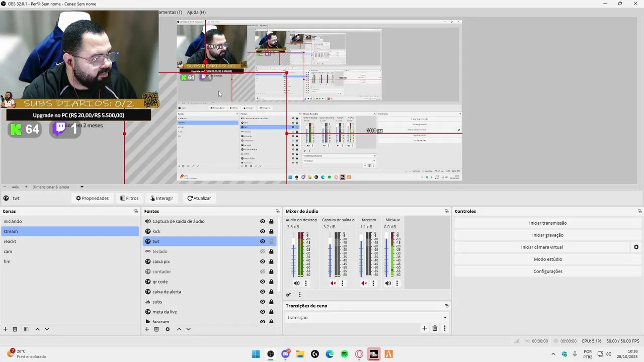The height and width of the screenshot is (362, 644).
Task: Delete selected source with trash icon
Action: 156,329
